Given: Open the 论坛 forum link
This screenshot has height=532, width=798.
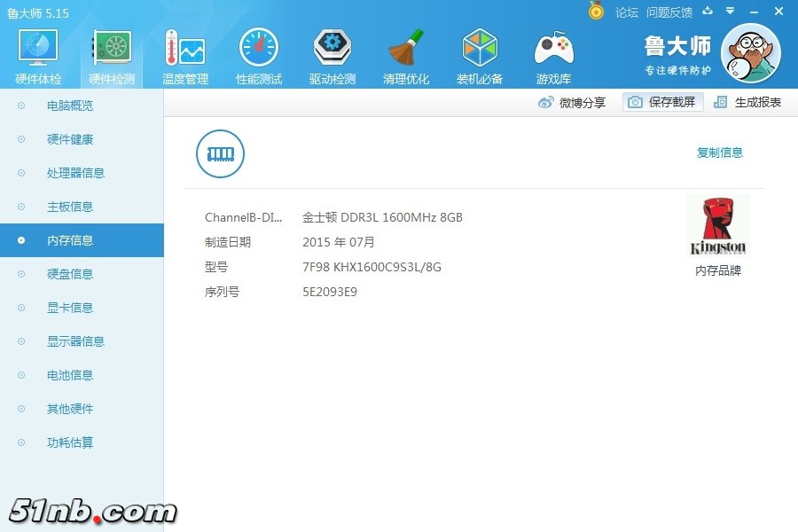Looking at the screenshot, I should tap(627, 12).
